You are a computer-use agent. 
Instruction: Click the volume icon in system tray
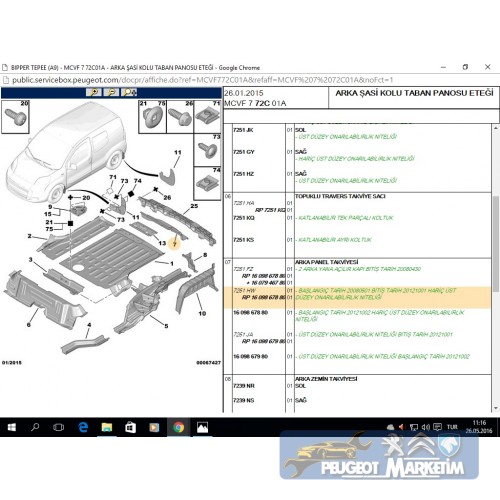pos(426,427)
